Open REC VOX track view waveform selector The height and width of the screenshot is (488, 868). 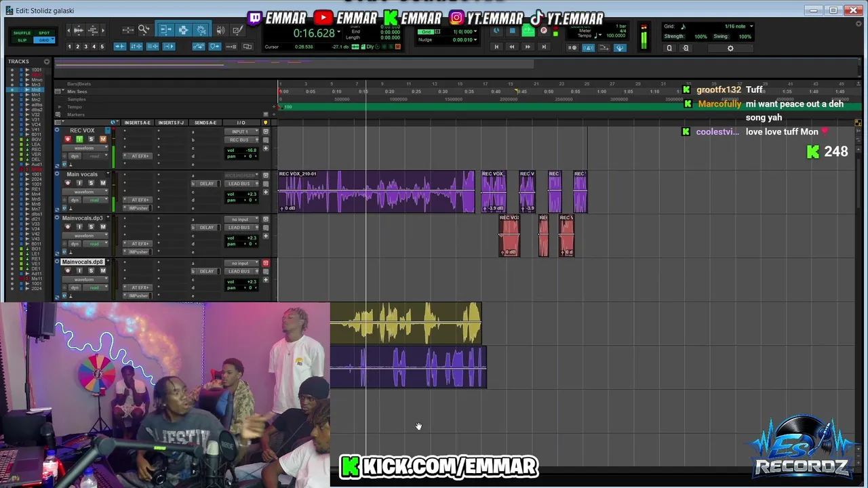(x=86, y=148)
